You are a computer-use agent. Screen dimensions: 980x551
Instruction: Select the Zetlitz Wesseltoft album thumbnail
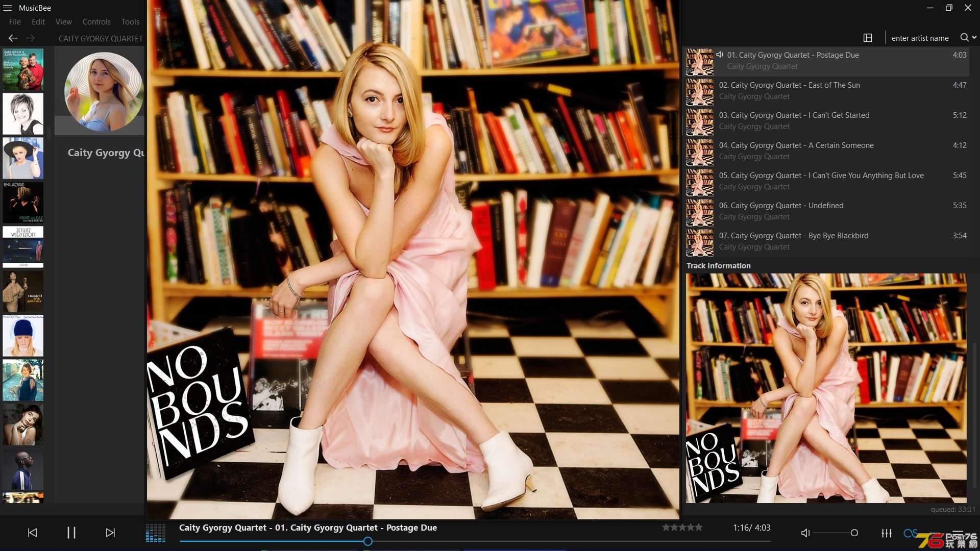coord(23,247)
